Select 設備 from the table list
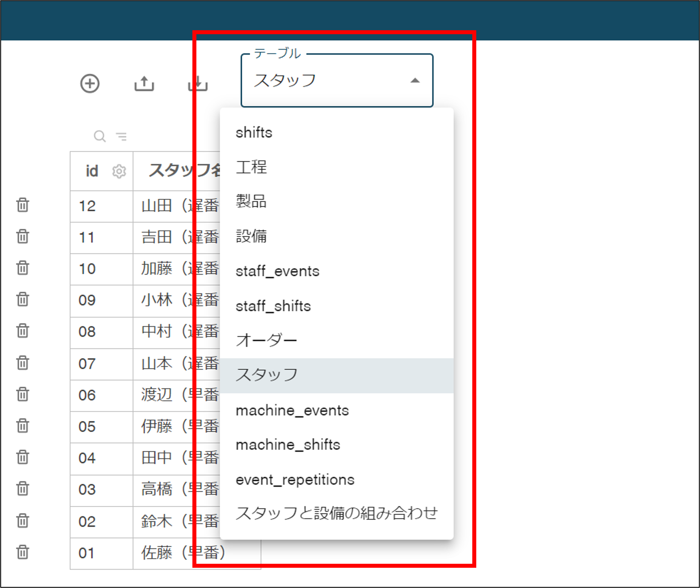The image size is (700, 588). click(337, 237)
